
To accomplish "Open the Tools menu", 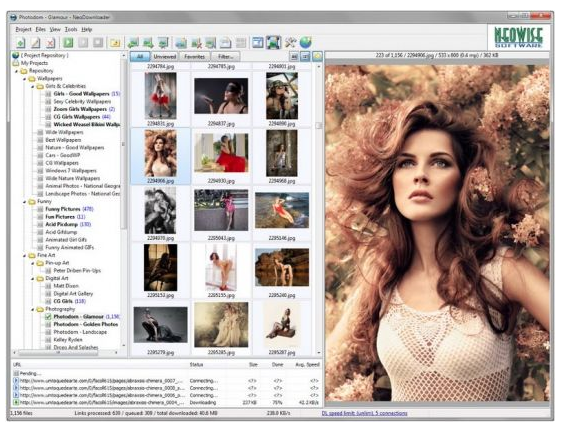I will click(71, 29).
